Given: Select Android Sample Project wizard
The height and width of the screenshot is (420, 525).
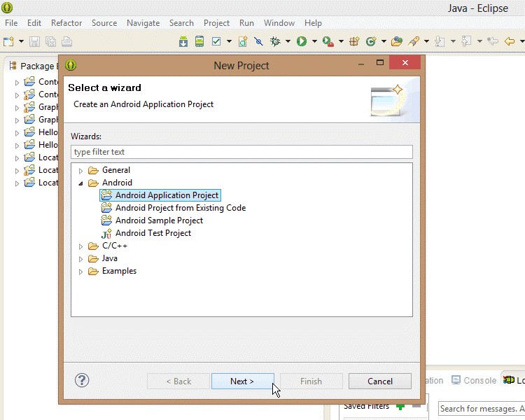Looking at the screenshot, I should 159,220.
